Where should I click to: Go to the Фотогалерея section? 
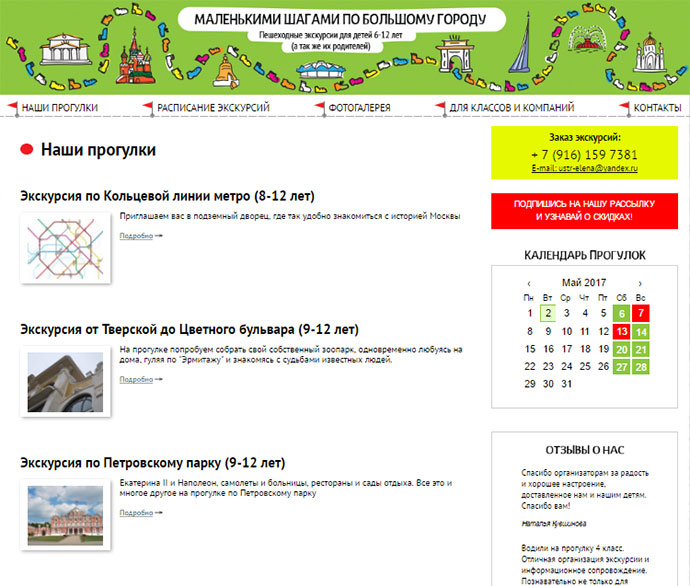pos(360,108)
